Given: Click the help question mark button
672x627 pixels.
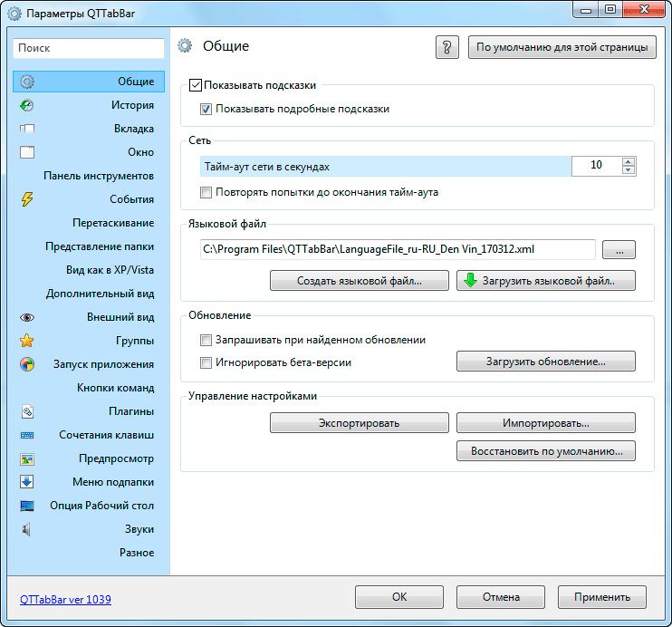Looking at the screenshot, I should point(447,47).
